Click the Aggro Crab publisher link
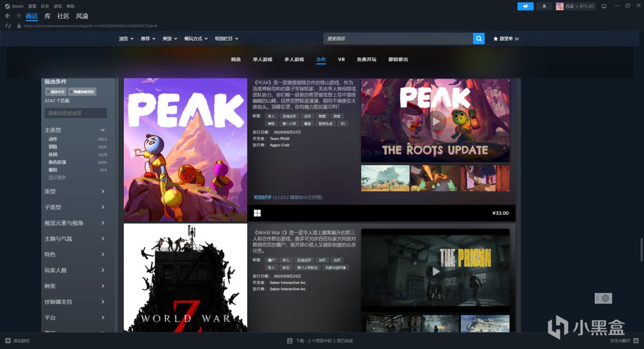Screen dimensions: 644x349 [280, 145]
